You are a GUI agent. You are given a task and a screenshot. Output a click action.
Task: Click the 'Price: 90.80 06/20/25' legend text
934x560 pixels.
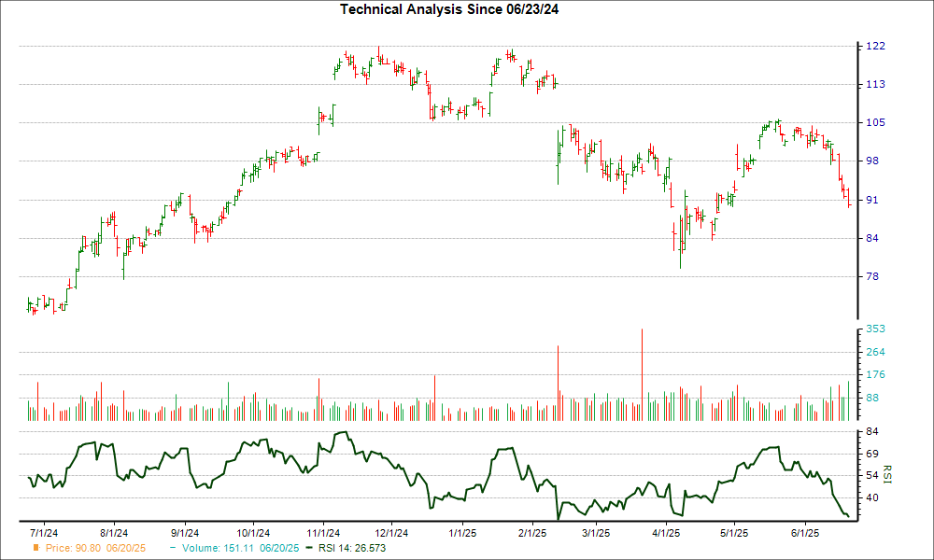tap(95, 548)
